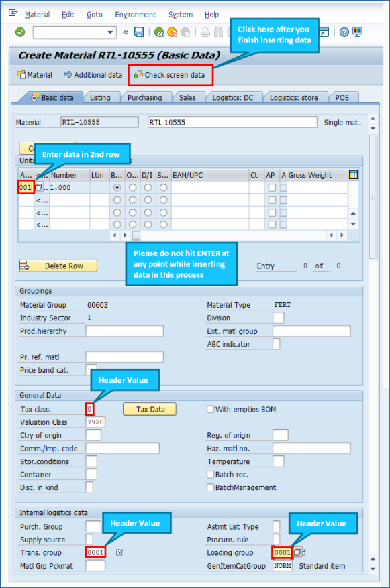Image resolution: width=390 pixels, height=588 pixels.
Task: Open the Environment menu
Action: point(135,15)
